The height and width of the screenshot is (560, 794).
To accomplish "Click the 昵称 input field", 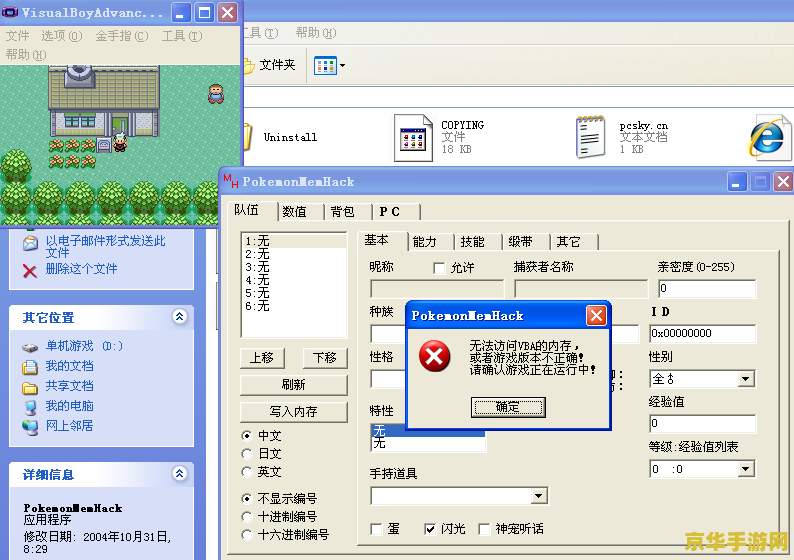I will coord(437,289).
